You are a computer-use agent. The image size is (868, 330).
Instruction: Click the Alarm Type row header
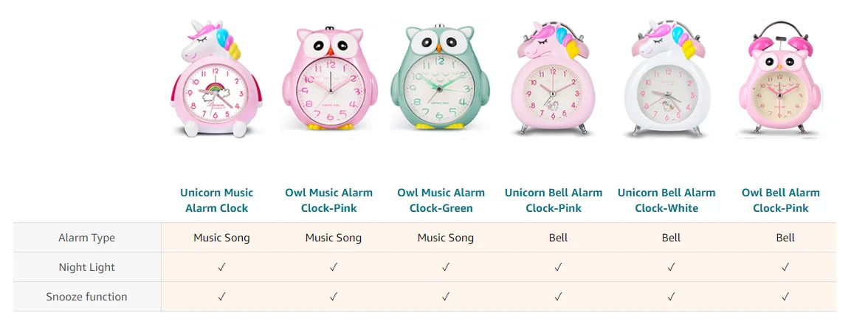point(87,238)
